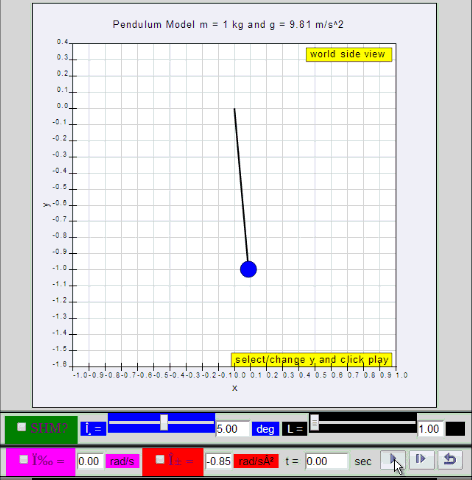Click the magenta 'rad/s' unit label

tap(122, 461)
